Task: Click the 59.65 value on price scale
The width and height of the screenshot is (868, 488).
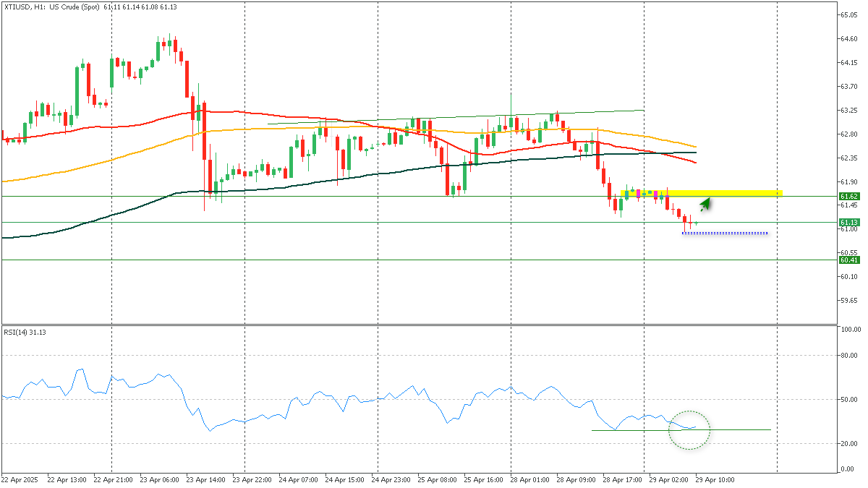Action: (x=849, y=300)
